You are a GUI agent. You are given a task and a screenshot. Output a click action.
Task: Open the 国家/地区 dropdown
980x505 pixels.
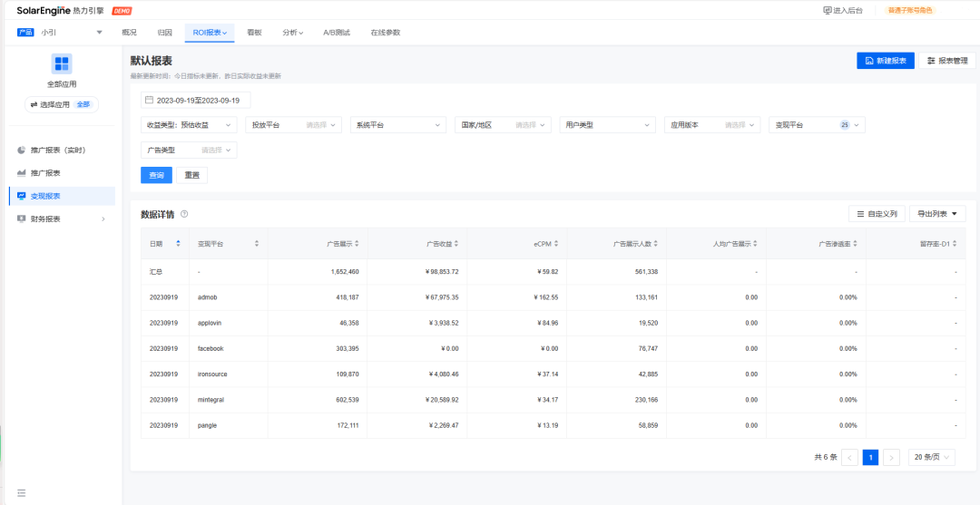coord(503,125)
